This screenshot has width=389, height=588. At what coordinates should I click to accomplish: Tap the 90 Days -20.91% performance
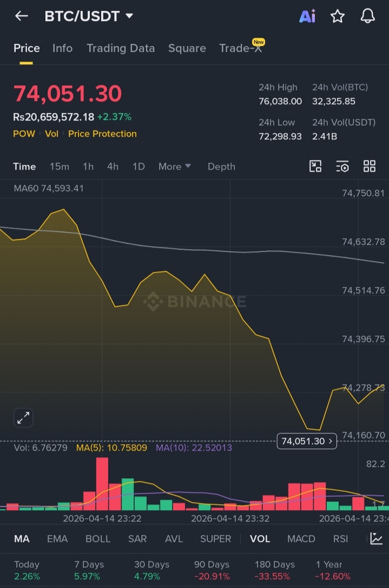tap(212, 570)
